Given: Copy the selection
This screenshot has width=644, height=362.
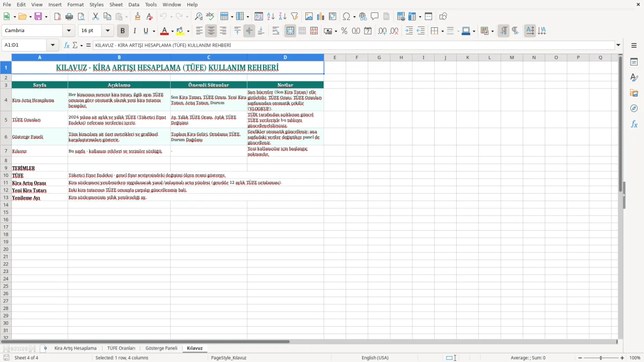Looking at the screenshot, I should coord(107,17).
